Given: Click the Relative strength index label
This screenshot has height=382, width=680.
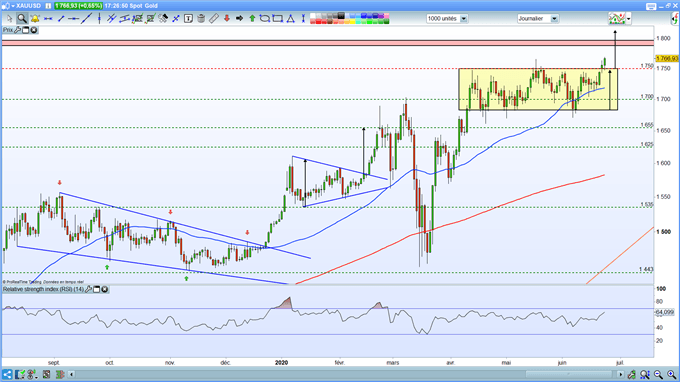Looking at the screenshot, I should pyautogui.click(x=43, y=289).
